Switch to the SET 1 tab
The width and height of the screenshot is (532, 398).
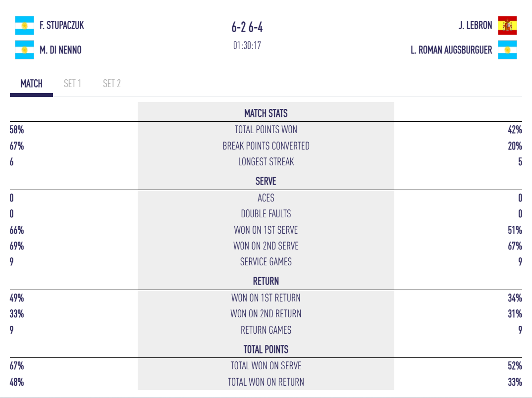point(72,84)
